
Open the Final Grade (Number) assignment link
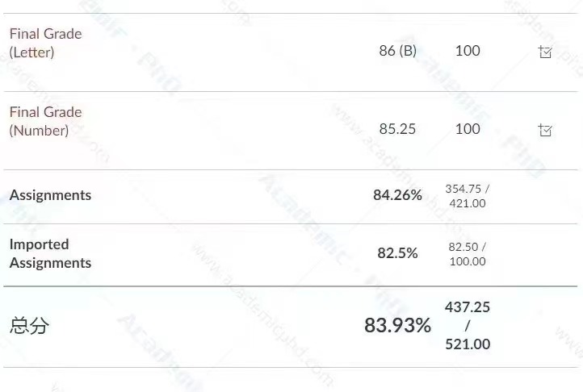45,122
